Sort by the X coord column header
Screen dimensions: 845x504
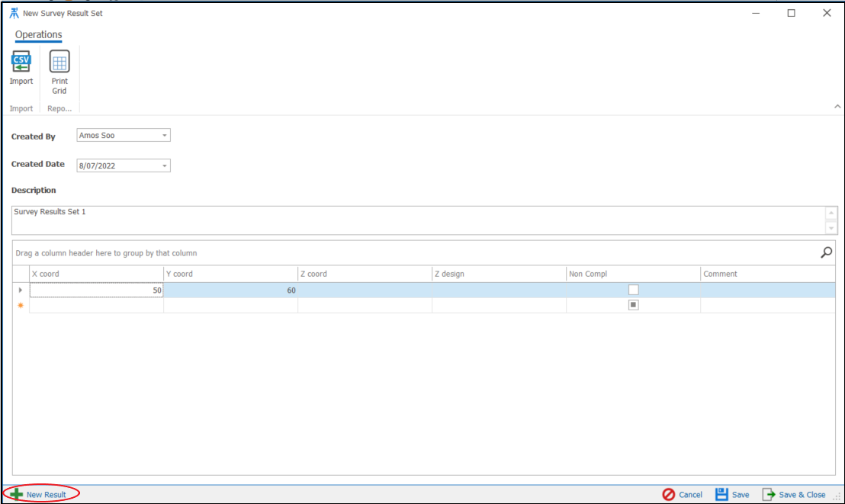click(x=96, y=274)
